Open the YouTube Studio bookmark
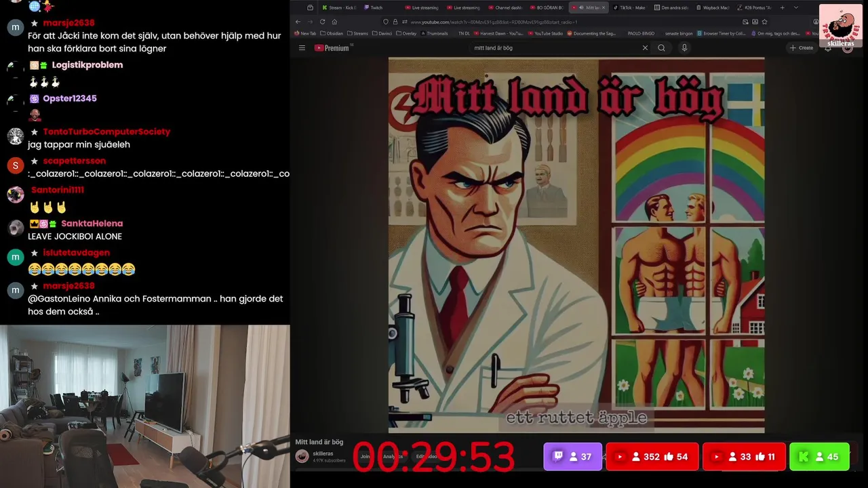The height and width of the screenshot is (488, 868). (x=546, y=33)
